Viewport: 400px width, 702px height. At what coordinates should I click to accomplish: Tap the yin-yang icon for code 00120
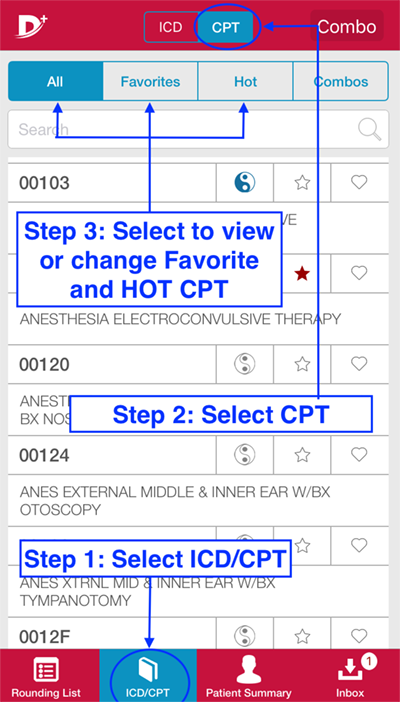point(245,364)
